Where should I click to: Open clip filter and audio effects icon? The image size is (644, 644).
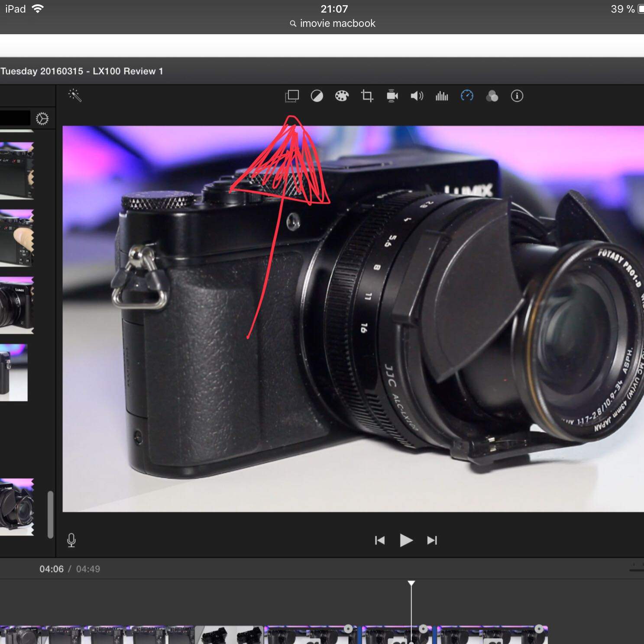[492, 96]
